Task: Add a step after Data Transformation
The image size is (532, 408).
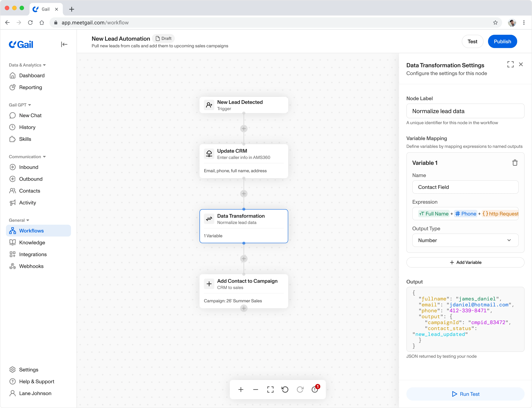Action: click(244, 259)
